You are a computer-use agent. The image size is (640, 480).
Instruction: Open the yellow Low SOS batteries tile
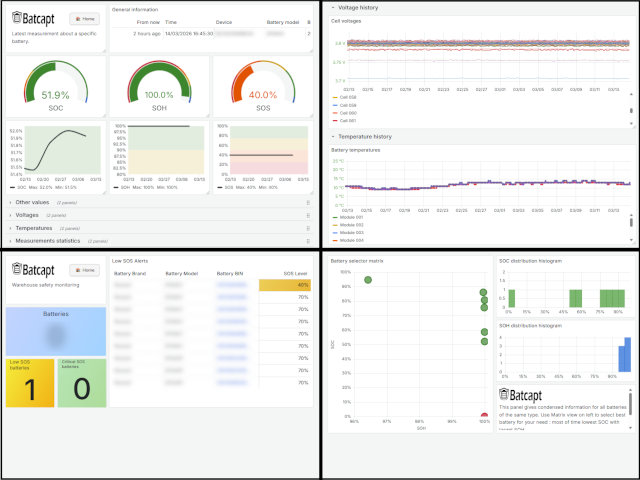(x=29, y=382)
